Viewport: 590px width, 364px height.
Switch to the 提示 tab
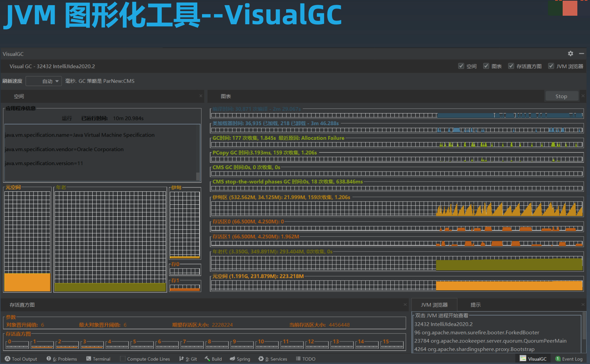(475, 305)
